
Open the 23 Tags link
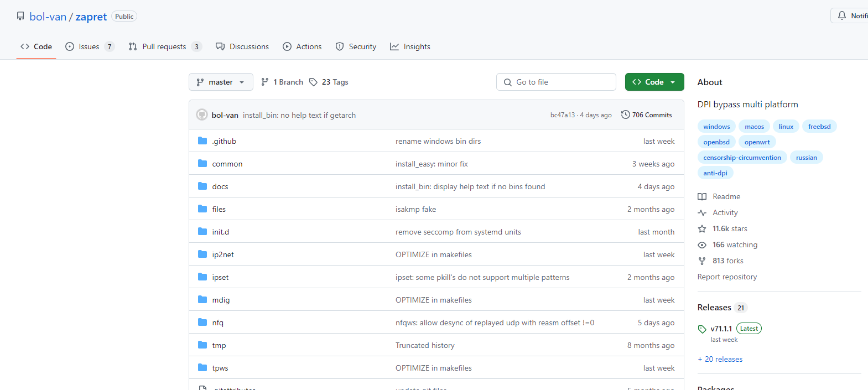[329, 82]
